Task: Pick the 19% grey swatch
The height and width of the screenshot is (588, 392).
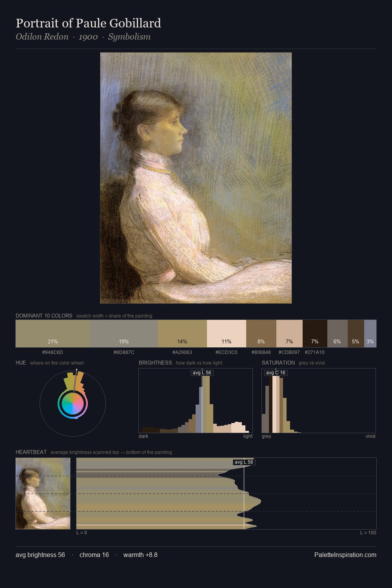Action: coord(124,334)
